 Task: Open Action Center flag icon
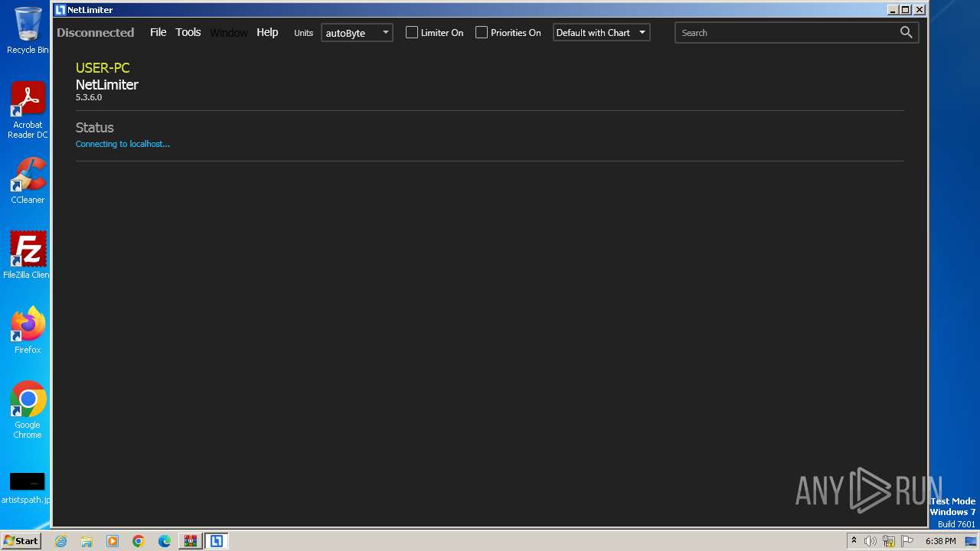907,541
